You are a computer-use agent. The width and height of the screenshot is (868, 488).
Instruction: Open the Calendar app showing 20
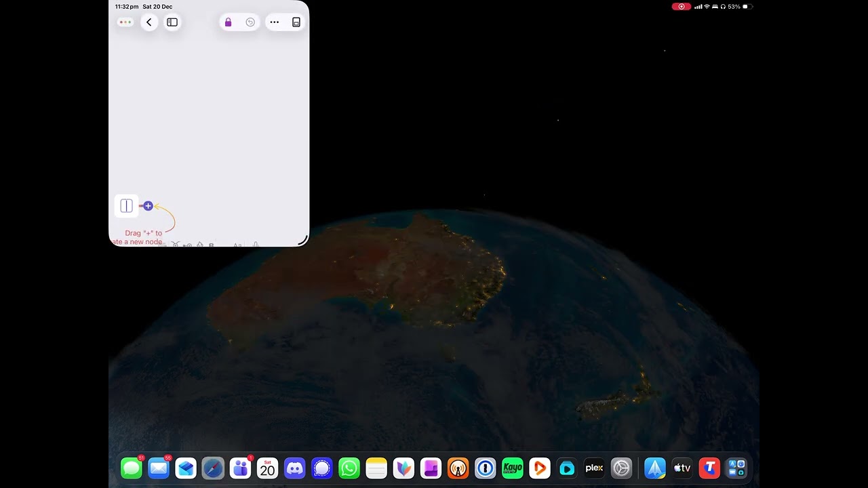click(x=267, y=468)
